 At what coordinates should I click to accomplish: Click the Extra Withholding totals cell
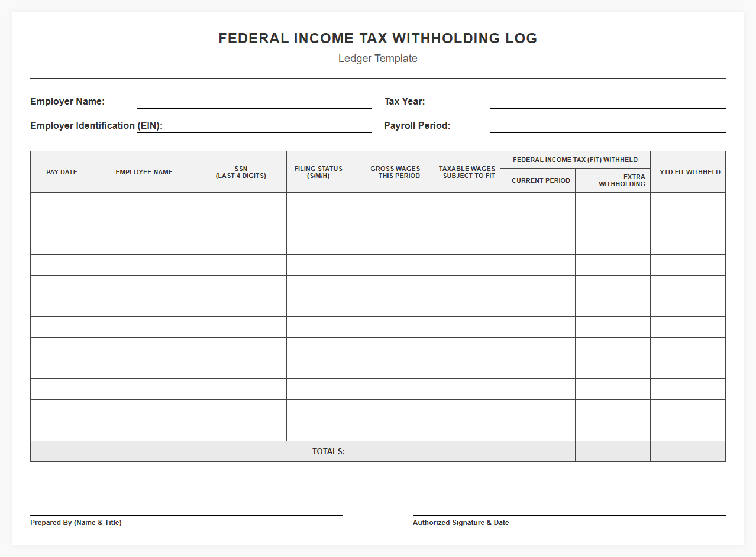pos(613,451)
